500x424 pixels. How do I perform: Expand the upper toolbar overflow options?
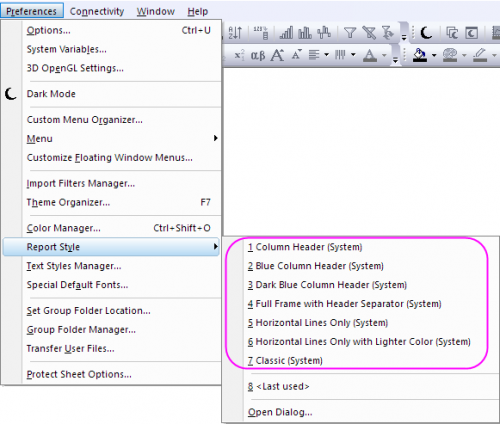pyautogui.click(x=404, y=37)
